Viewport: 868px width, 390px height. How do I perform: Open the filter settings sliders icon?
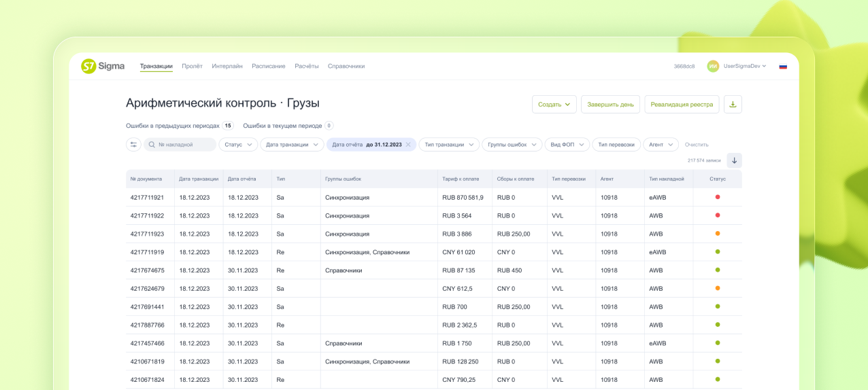coord(133,145)
